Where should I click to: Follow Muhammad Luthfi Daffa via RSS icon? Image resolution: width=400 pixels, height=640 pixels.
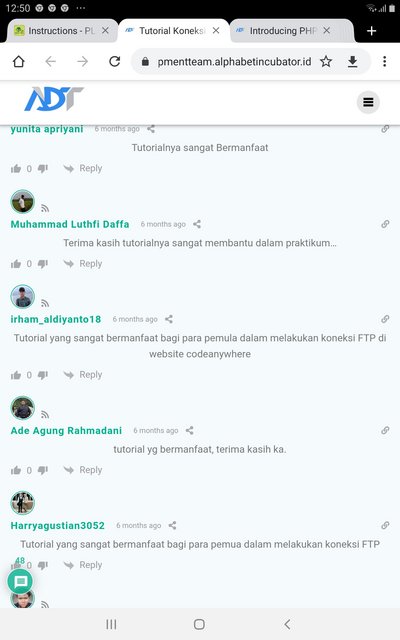point(45,209)
